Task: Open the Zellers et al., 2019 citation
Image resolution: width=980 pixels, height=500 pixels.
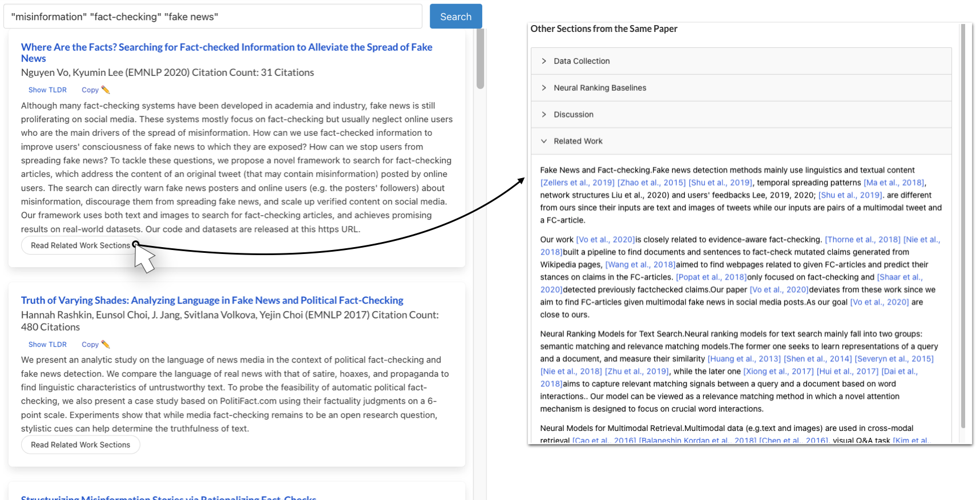Action: click(577, 183)
